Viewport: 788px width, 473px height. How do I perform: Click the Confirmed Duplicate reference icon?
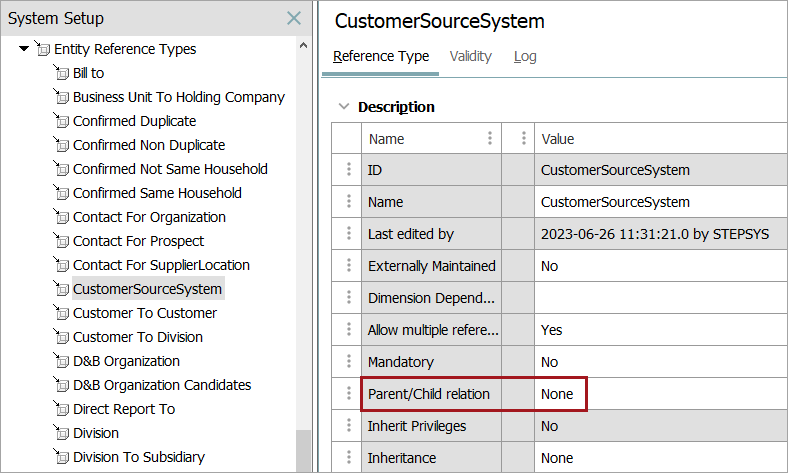click(x=61, y=121)
